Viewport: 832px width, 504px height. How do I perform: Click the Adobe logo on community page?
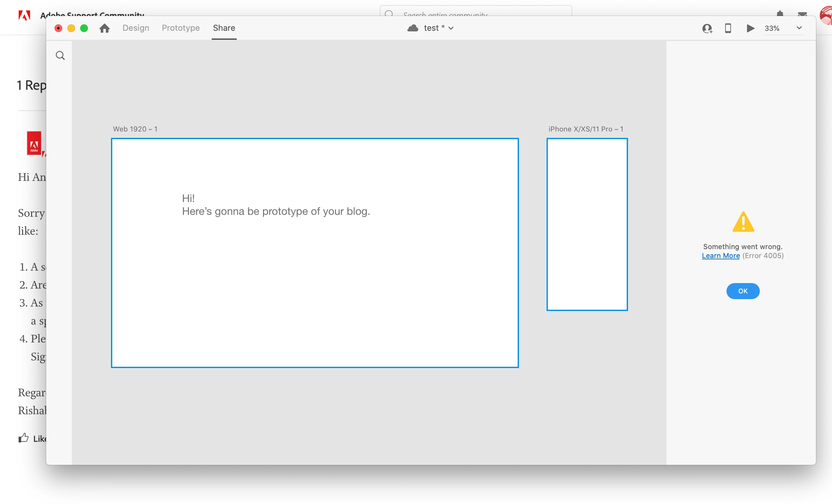pos(24,15)
